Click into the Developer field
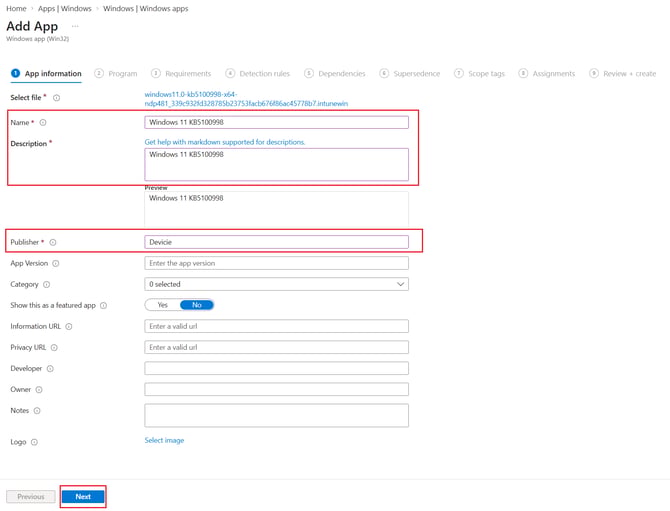 (x=276, y=368)
